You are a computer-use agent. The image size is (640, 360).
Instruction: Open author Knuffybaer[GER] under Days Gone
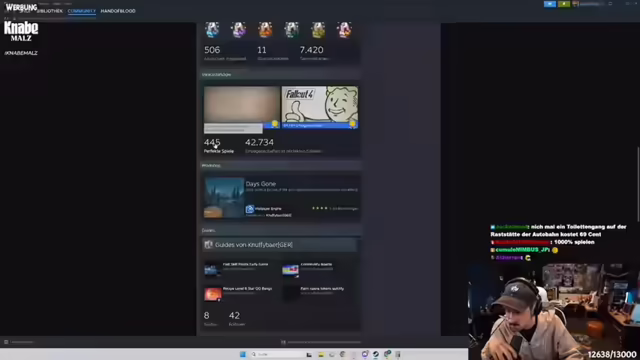[x=279, y=215]
